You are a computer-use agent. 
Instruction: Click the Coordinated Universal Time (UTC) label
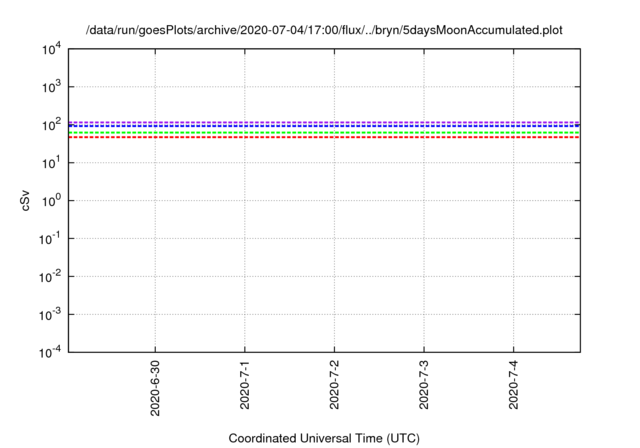[324, 438]
